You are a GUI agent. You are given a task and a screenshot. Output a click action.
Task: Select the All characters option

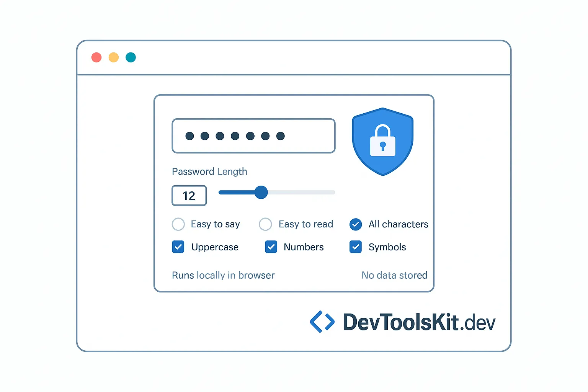pos(356,224)
